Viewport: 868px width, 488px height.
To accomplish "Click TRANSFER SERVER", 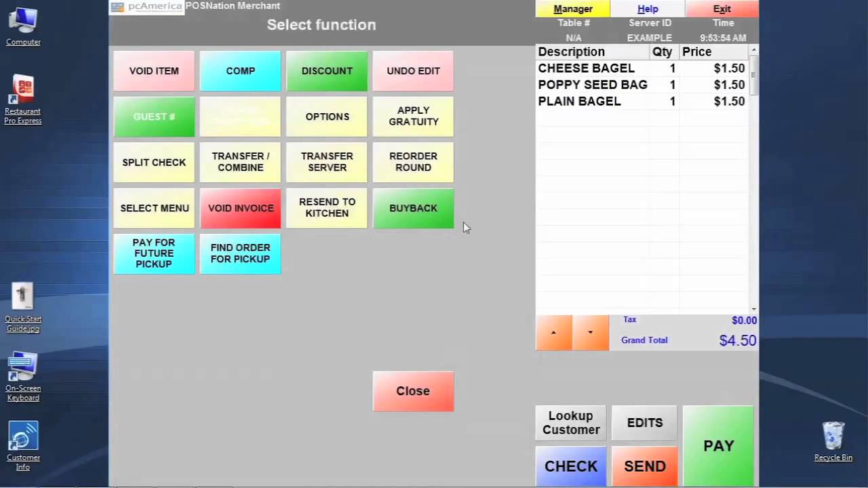I will pos(327,163).
